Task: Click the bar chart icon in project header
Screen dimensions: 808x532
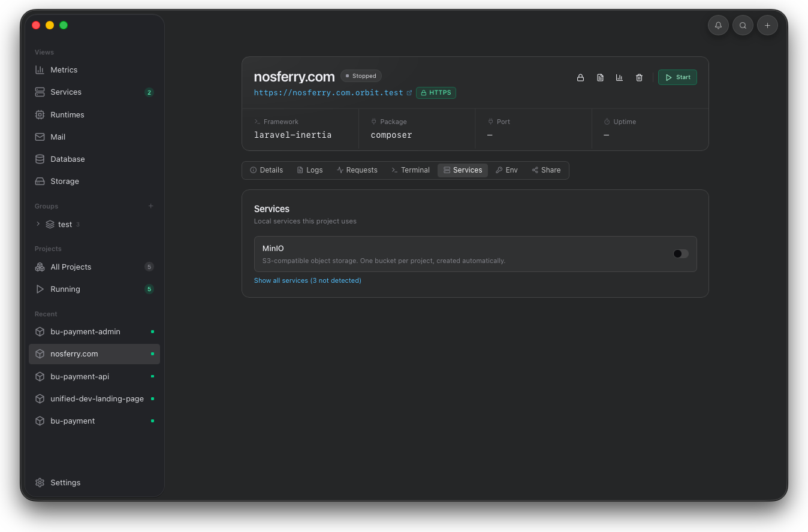Action: pos(619,77)
